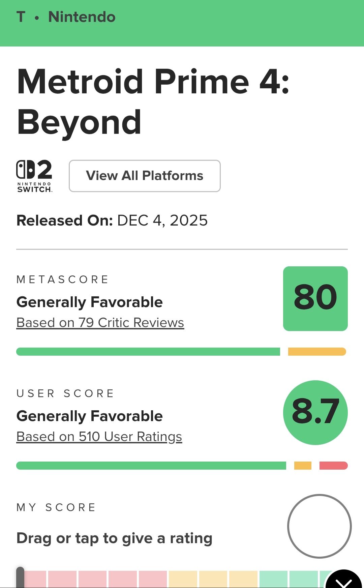
Task: Tap the green Metascore 80 badge
Action: click(x=315, y=298)
